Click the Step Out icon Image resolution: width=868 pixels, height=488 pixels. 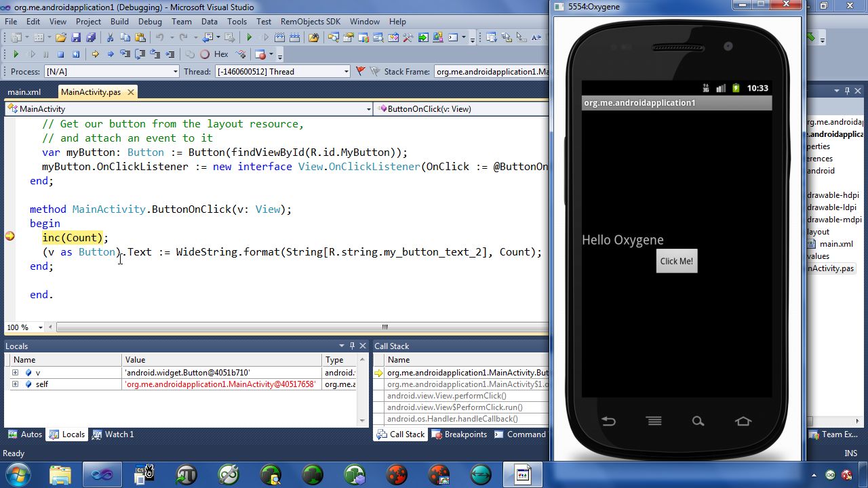pos(155,54)
